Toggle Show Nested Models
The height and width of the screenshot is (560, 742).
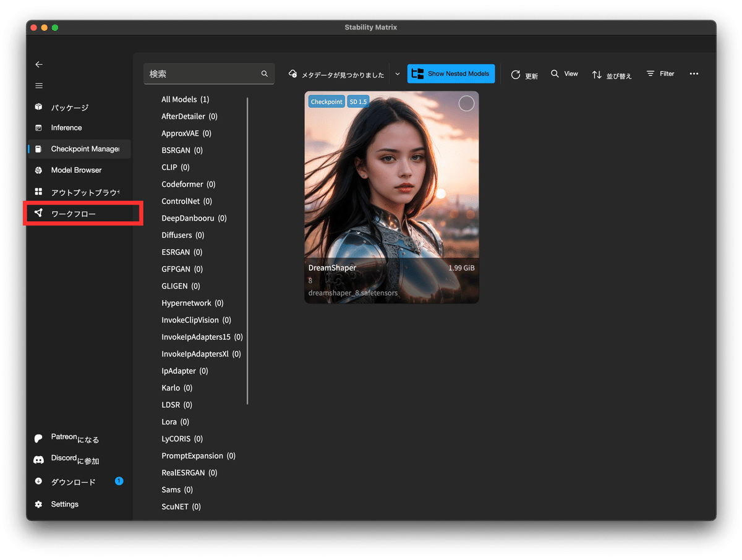[451, 74]
